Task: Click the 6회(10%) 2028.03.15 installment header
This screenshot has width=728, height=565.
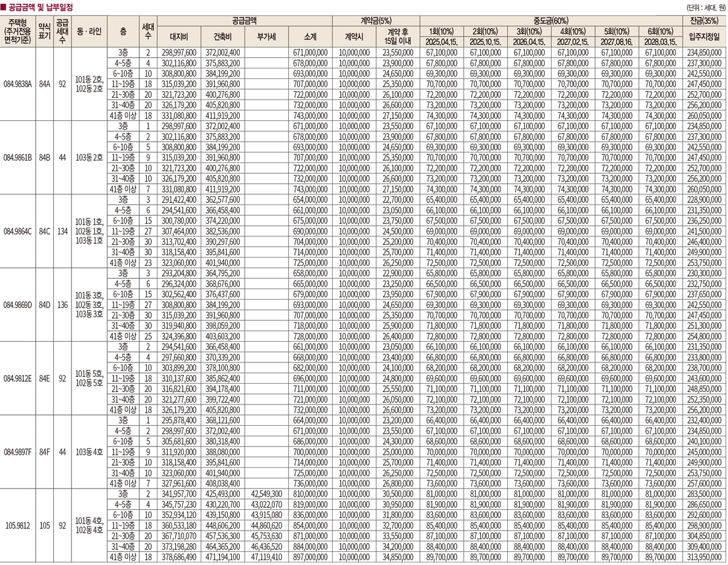Action: tap(658, 36)
